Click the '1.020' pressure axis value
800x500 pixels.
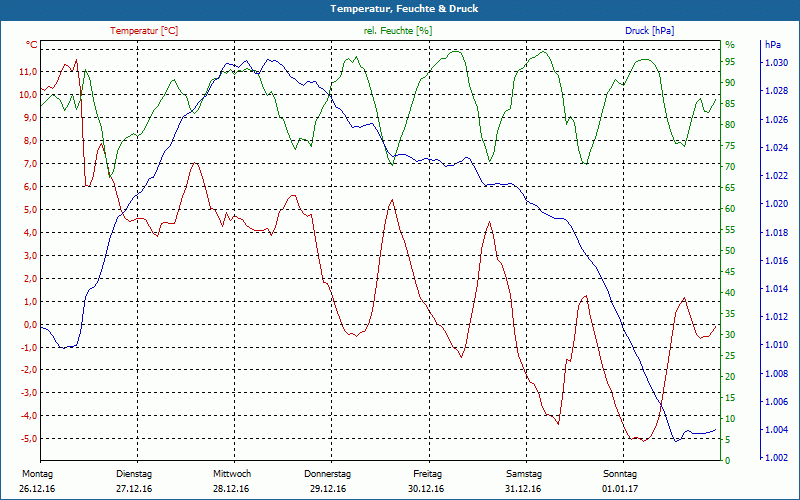777,204
